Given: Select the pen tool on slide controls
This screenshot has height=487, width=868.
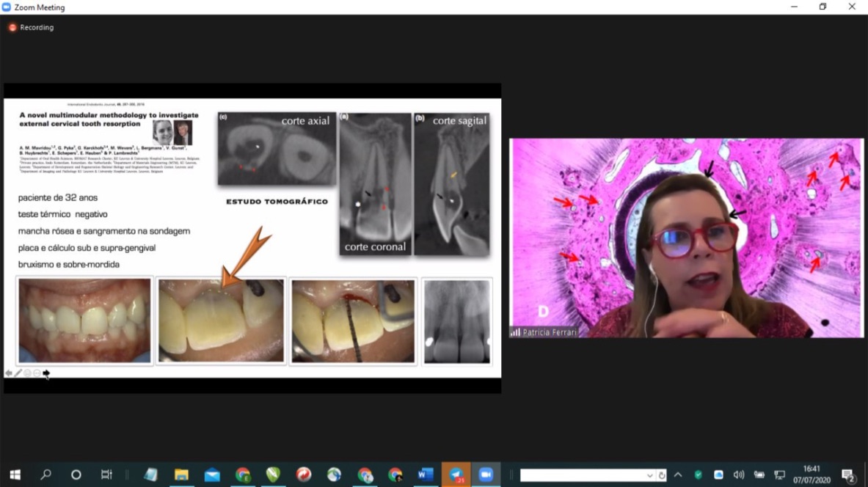Looking at the screenshot, I should [x=18, y=373].
